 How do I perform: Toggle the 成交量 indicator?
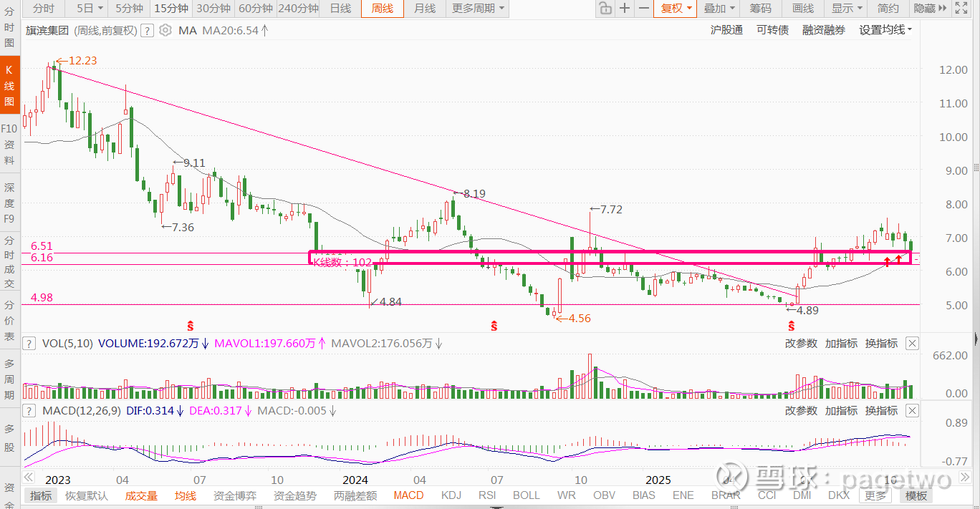pos(141,495)
